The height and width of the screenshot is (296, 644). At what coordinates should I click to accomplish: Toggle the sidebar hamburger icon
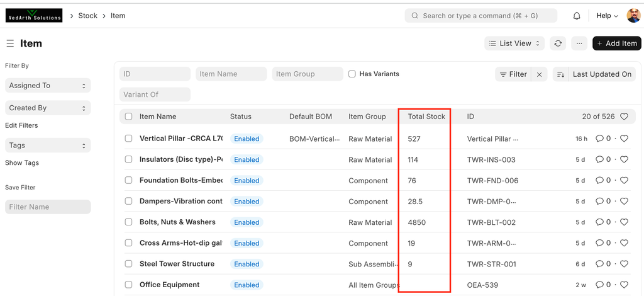click(10, 43)
